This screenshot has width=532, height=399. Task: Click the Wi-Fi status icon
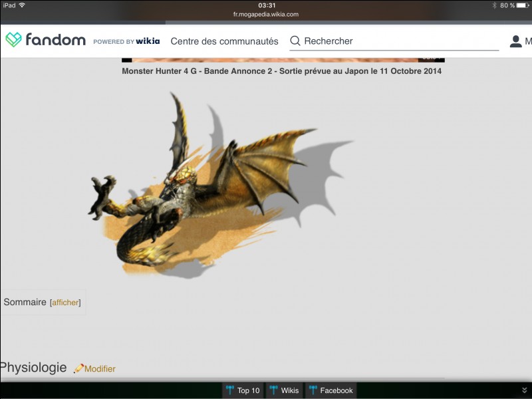click(22, 5)
